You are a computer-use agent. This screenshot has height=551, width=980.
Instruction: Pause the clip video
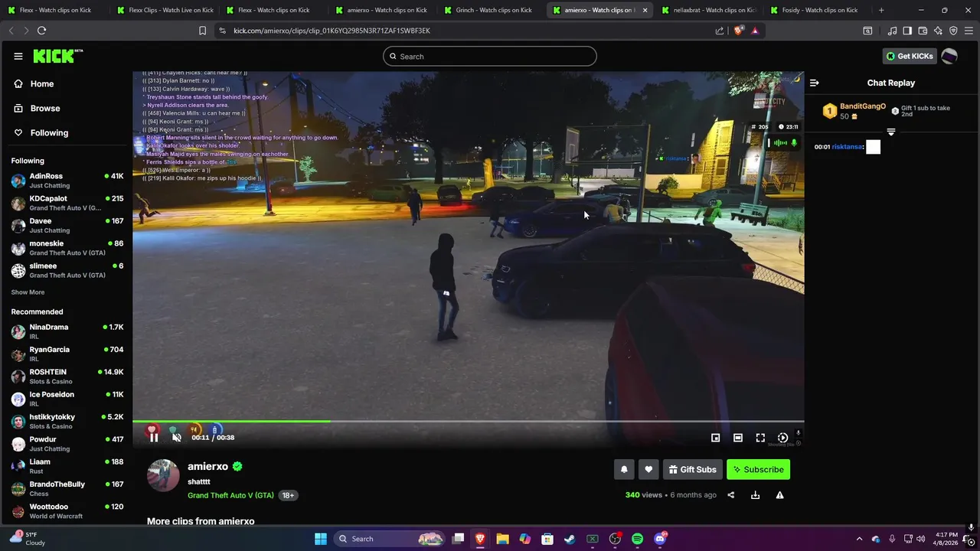(x=154, y=437)
